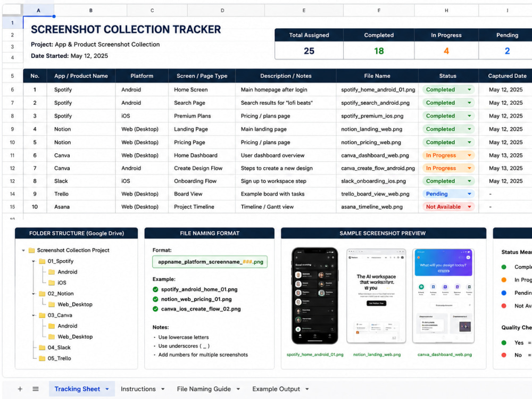Open status dropdown for notion_landing_web.png row
The width and height of the screenshot is (532, 399).
click(x=469, y=129)
